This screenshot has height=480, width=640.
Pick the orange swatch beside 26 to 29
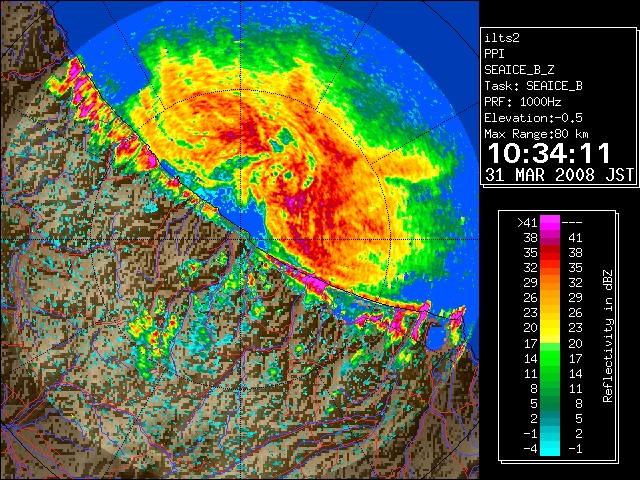click(x=550, y=298)
